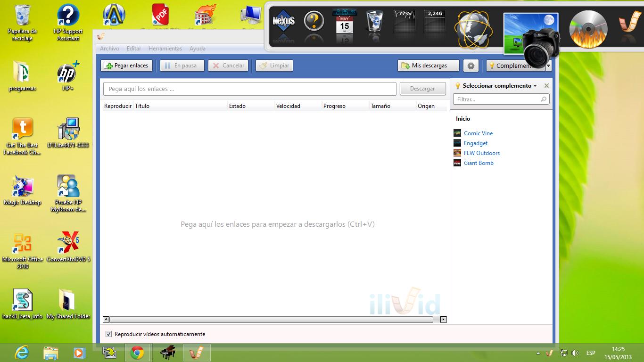Viewport: 644px width, 362px height.
Task: Click the Cancelar button
Action: pyautogui.click(x=228, y=66)
